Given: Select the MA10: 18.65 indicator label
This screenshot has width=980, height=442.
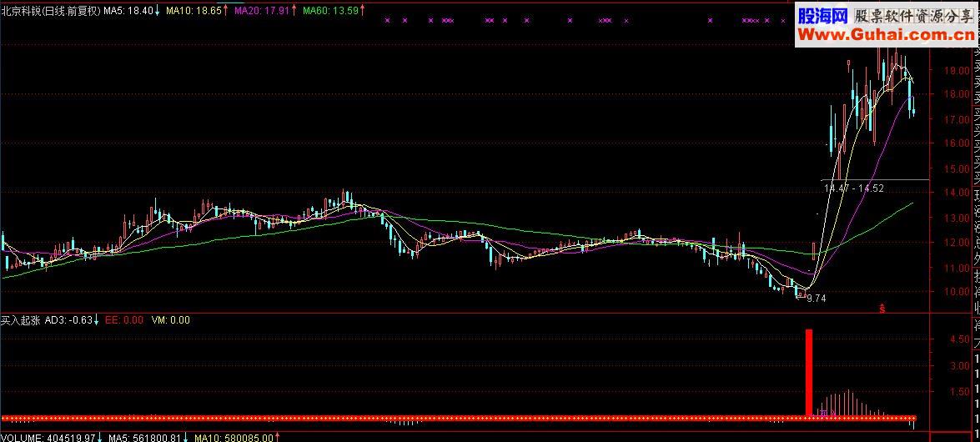Looking at the screenshot, I should [193, 11].
